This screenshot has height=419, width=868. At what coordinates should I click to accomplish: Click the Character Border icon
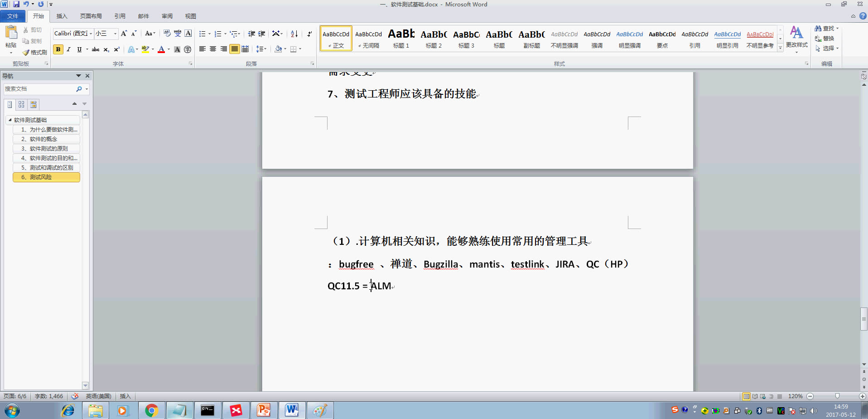pos(188,34)
